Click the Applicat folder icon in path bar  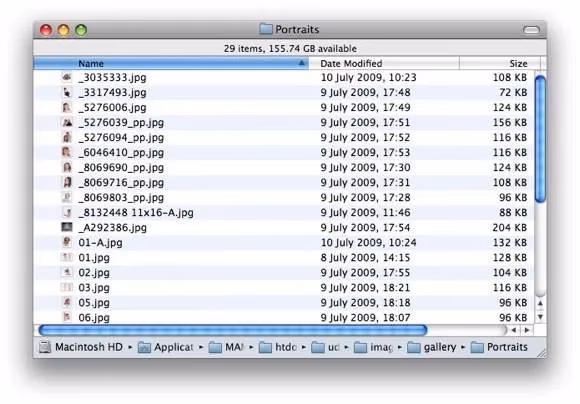point(144,347)
